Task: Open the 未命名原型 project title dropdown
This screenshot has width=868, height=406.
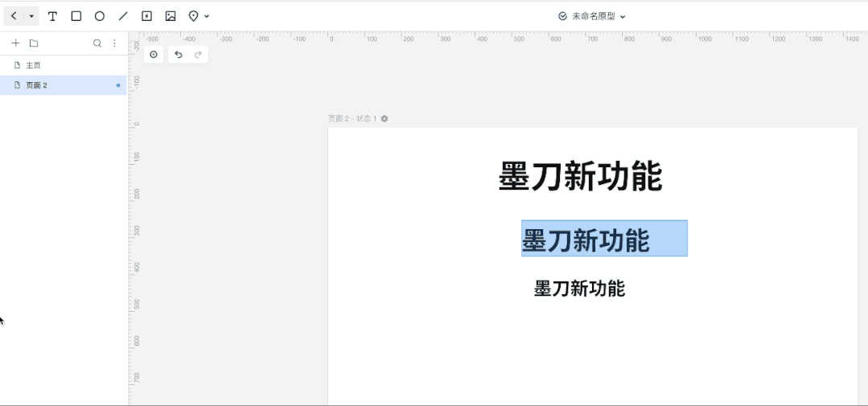Action: tap(598, 17)
